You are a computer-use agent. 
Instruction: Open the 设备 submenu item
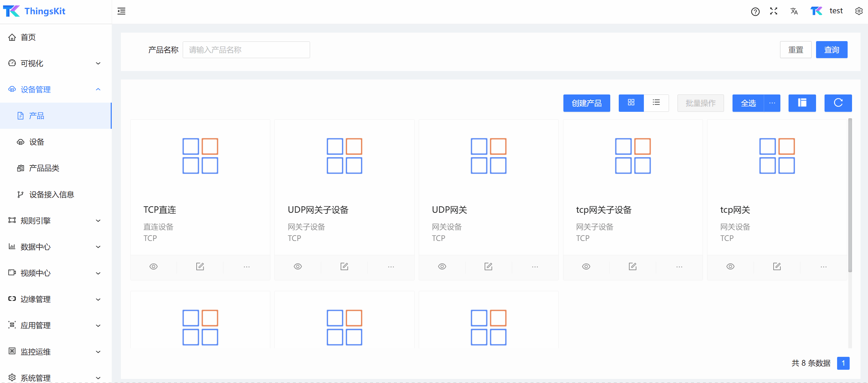[37, 142]
